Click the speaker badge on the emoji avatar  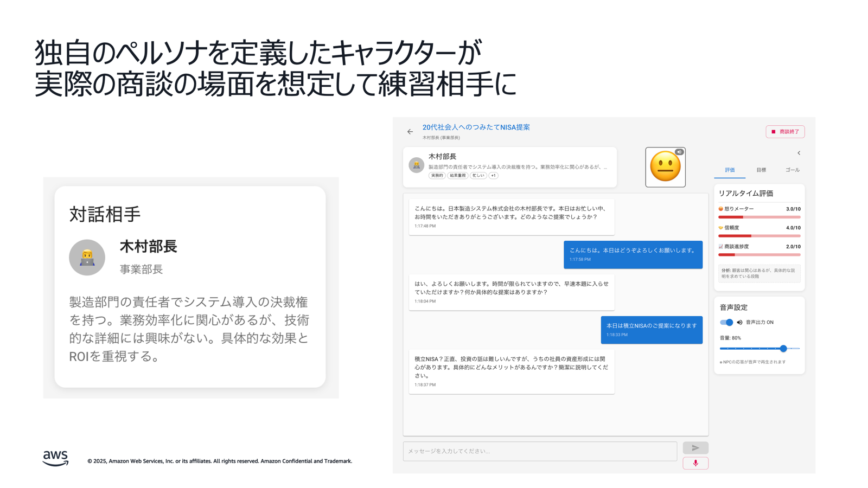(679, 152)
